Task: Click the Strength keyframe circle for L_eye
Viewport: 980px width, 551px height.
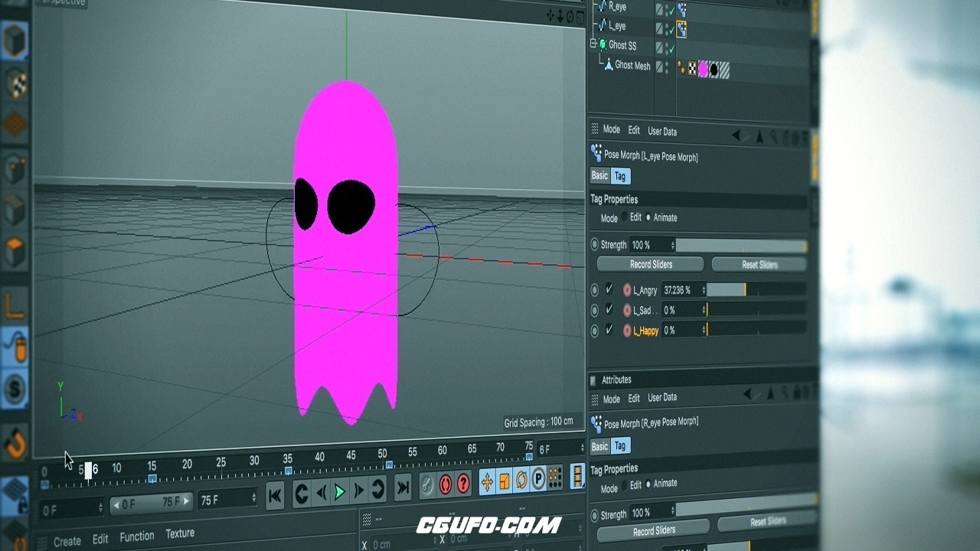Action: coord(595,245)
